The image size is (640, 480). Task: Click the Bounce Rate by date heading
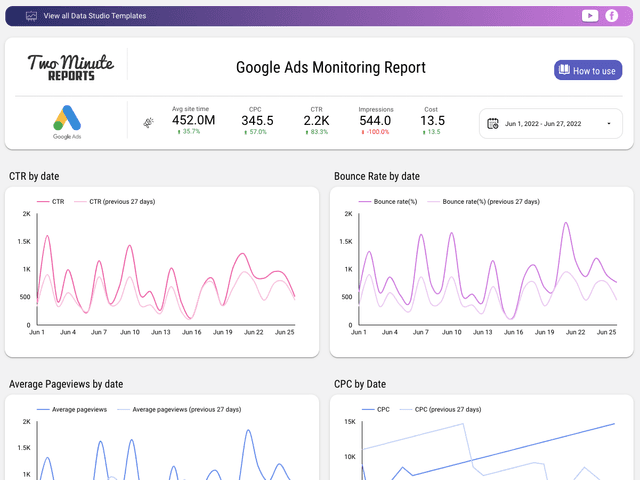point(377,176)
